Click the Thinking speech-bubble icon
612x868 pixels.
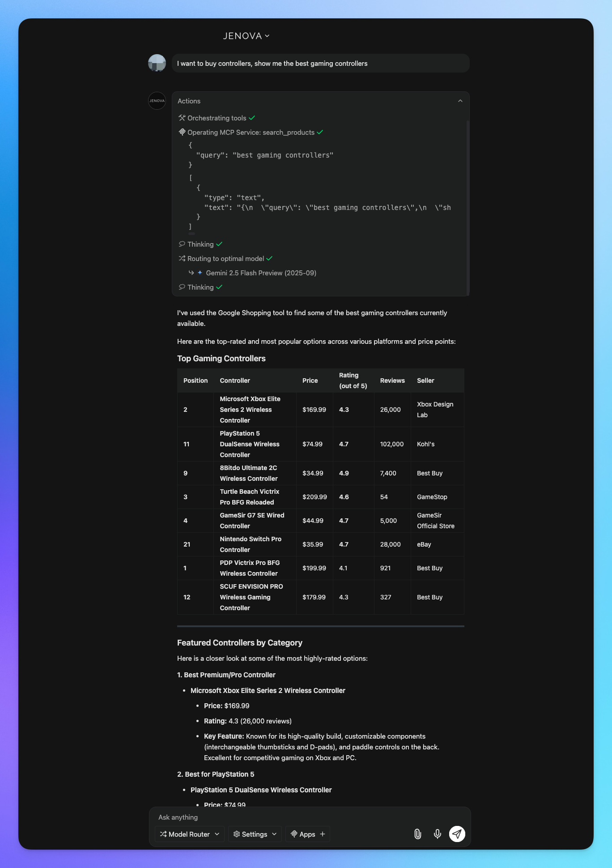182,244
